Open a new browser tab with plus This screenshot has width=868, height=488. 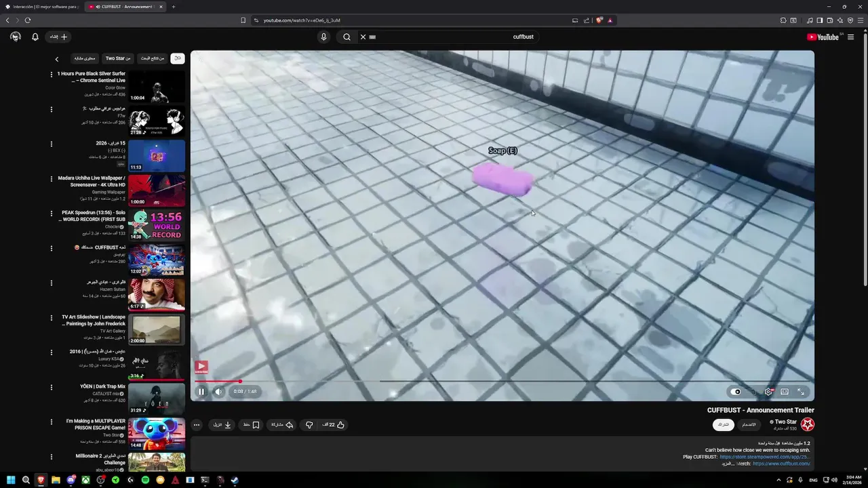click(174, 7)
